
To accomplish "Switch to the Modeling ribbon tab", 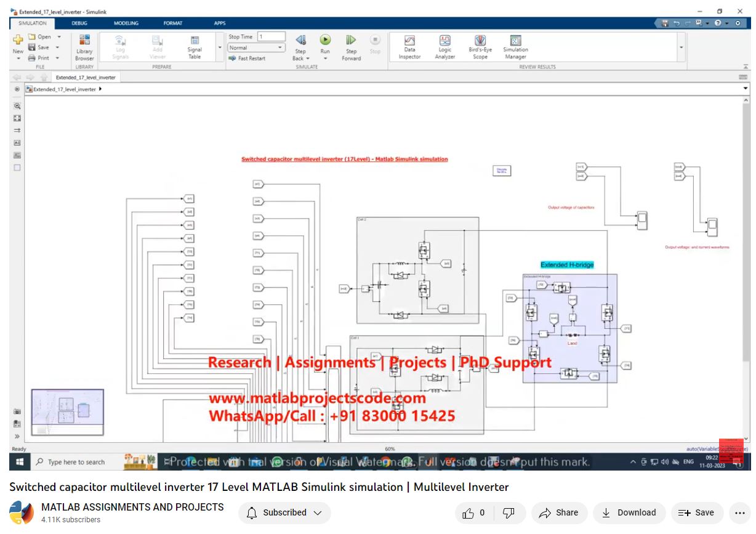I will coord(126,23).
